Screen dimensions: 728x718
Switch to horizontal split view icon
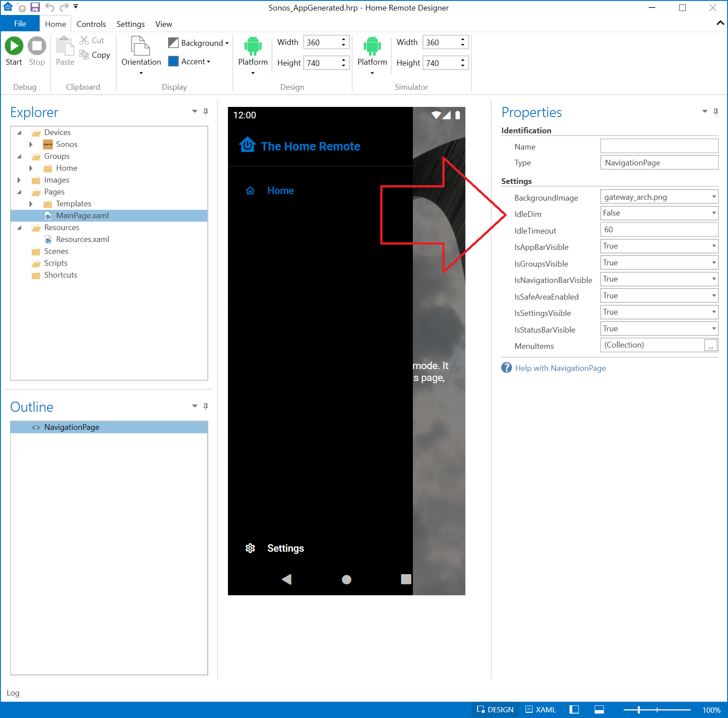coord(599,710)
